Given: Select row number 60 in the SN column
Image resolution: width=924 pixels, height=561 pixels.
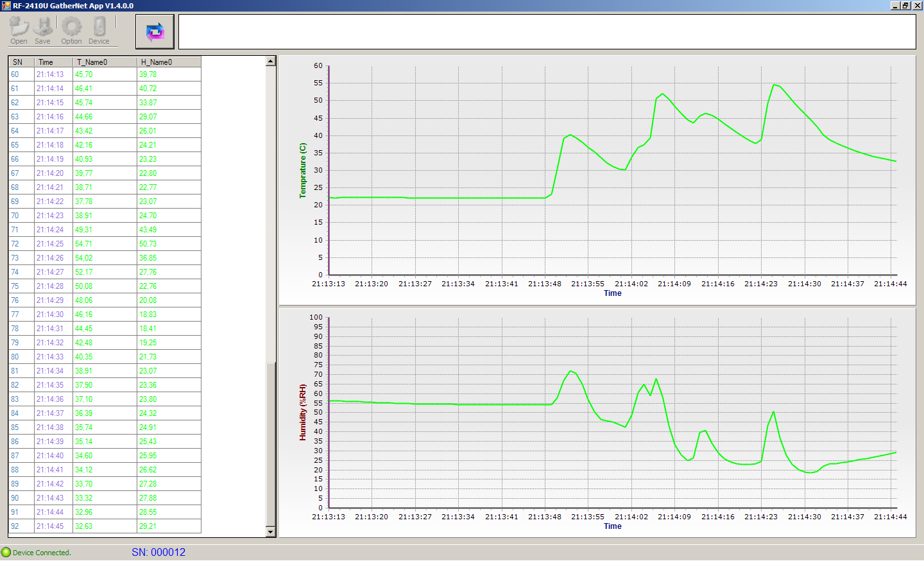Looking at the screenshot, I should (x=21, y=74).
